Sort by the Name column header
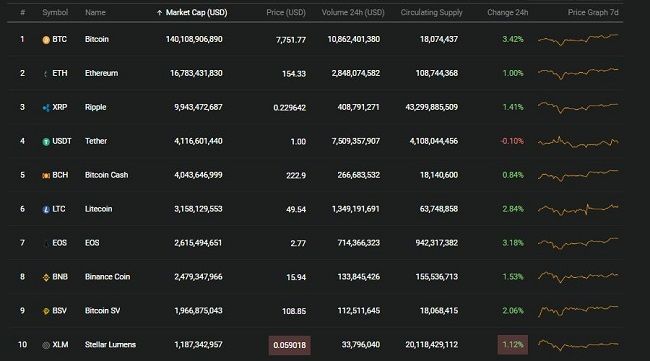 pyautogui.click(x=95, y=12)
